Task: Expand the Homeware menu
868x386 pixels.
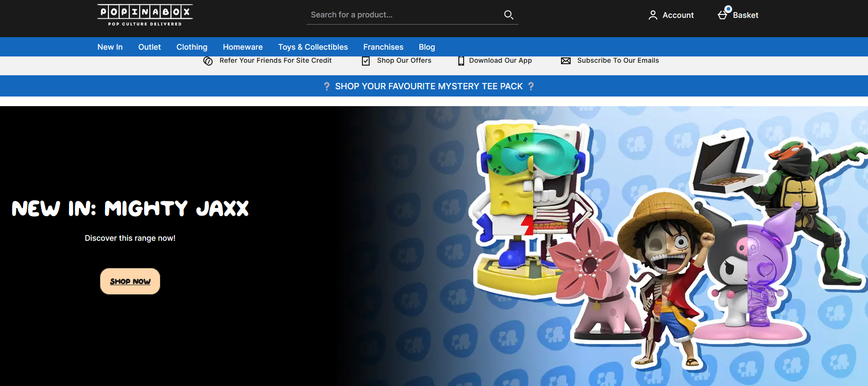Action: point(242,47)
